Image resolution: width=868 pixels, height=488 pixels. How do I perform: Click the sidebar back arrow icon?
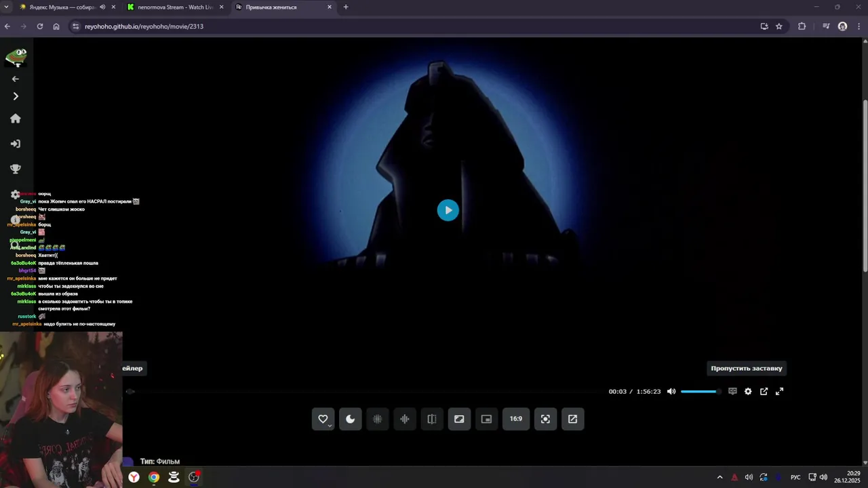point(15,79)
